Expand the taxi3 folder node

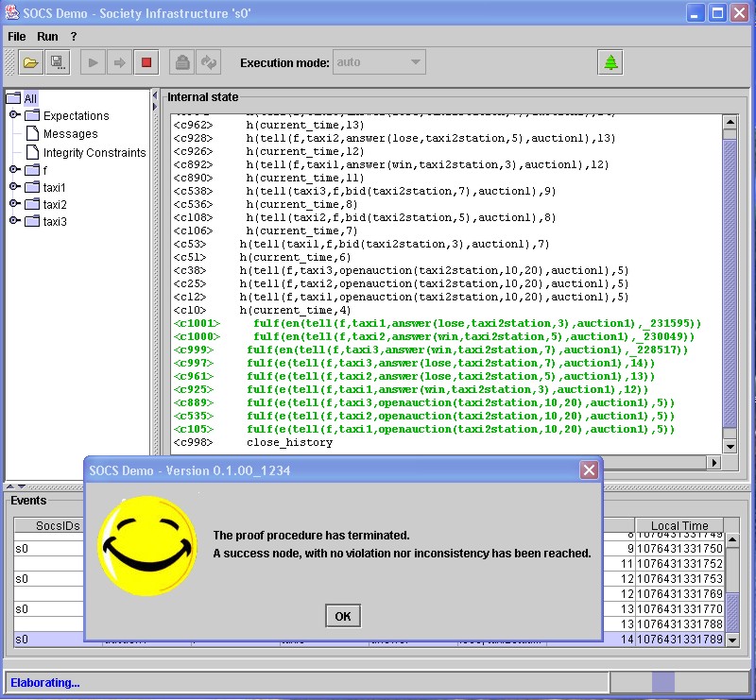pyautogui.click(x=14, y=221)
